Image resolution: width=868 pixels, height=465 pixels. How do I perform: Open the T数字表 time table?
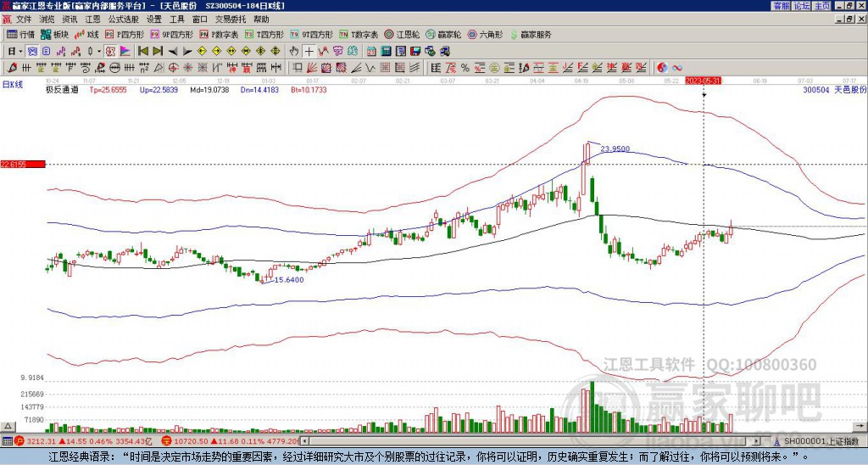tap(359, 34)
